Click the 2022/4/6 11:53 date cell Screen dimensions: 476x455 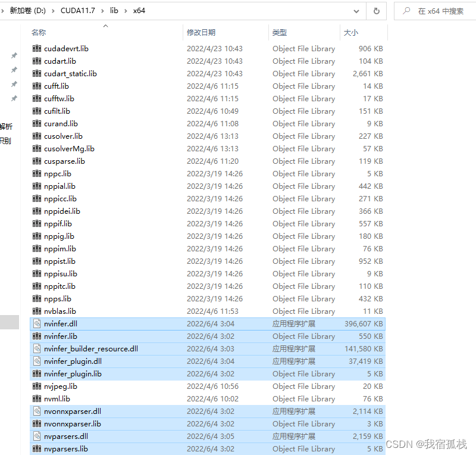pos(212,311)
